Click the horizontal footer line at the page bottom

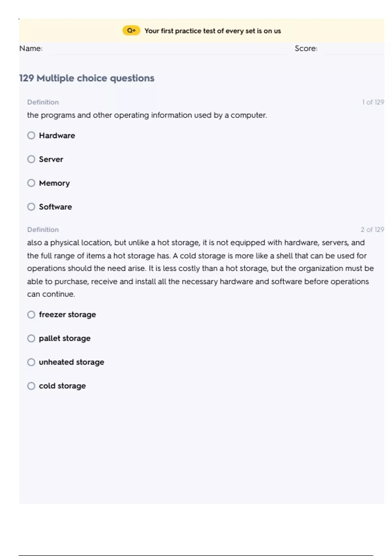(x=196, y=555)
